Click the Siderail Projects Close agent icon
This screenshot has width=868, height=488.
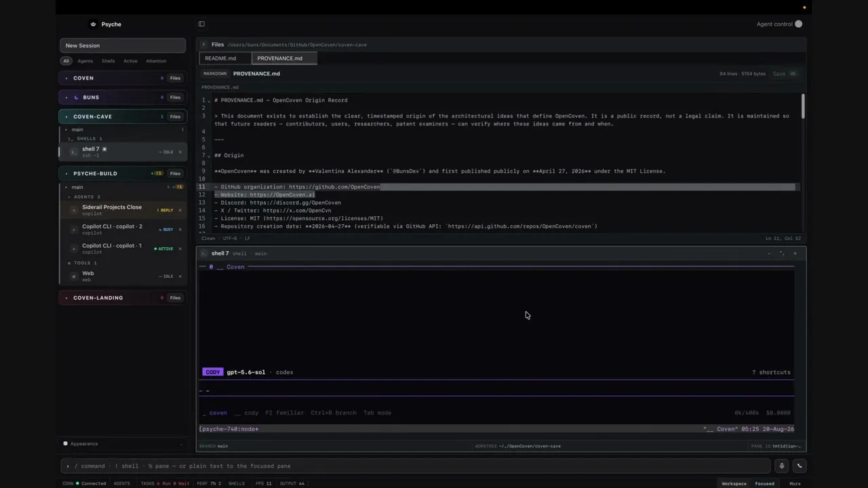pos(74,210)
